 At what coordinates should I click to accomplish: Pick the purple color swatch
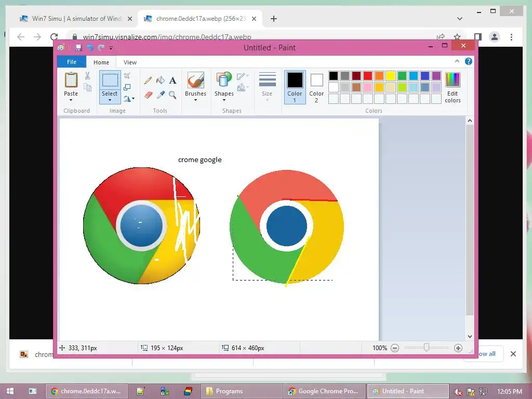436,76
